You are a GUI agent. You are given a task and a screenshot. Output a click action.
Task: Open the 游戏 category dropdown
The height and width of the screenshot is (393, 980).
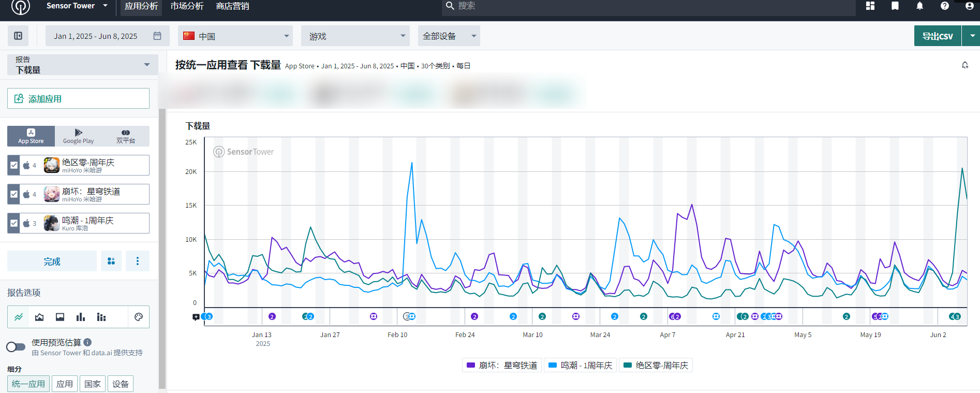point(355,36)
